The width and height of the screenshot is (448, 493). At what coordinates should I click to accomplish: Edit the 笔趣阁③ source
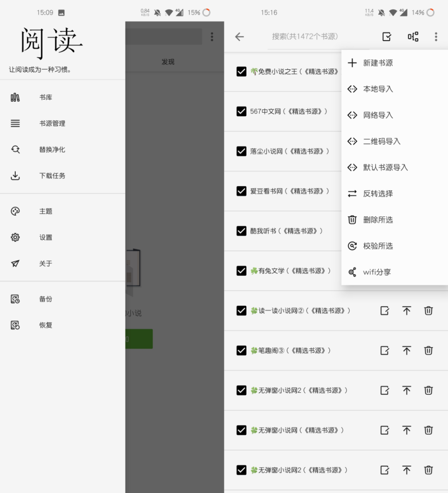pyautogui.click(x=385, y=350)
